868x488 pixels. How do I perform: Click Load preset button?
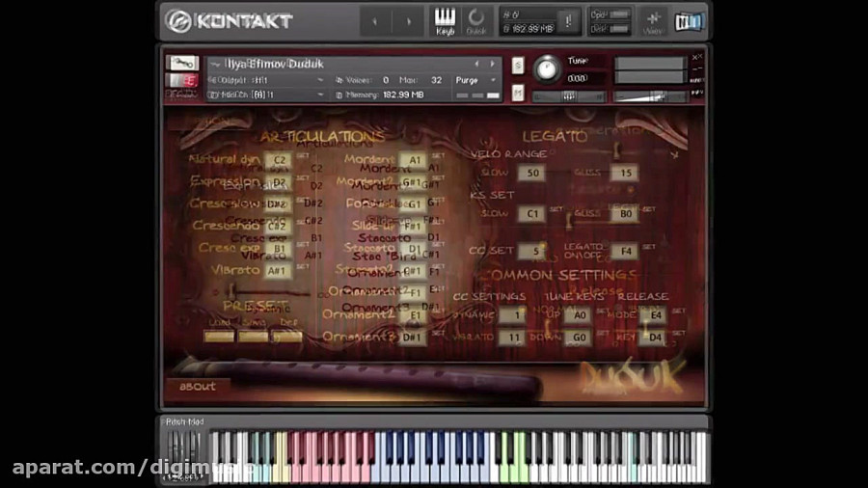219,336
